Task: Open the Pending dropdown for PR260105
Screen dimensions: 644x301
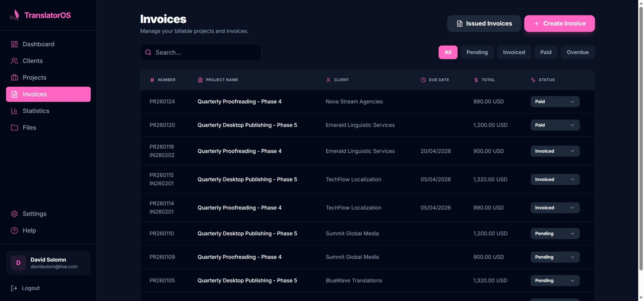Action: (555, 280)
